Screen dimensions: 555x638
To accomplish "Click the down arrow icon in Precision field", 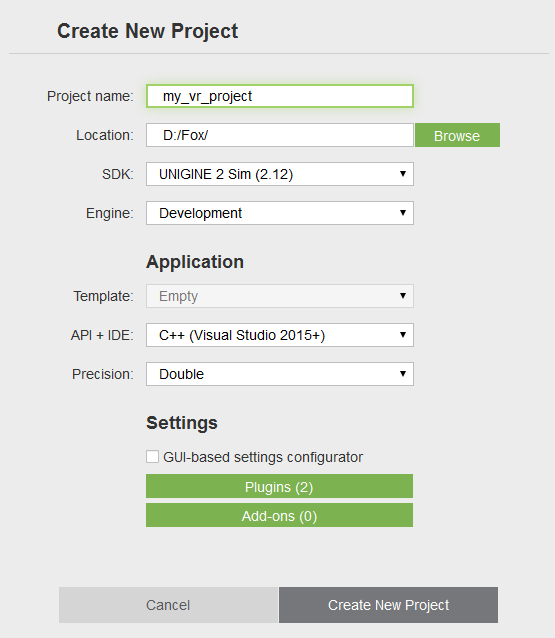I will (403, 374).
